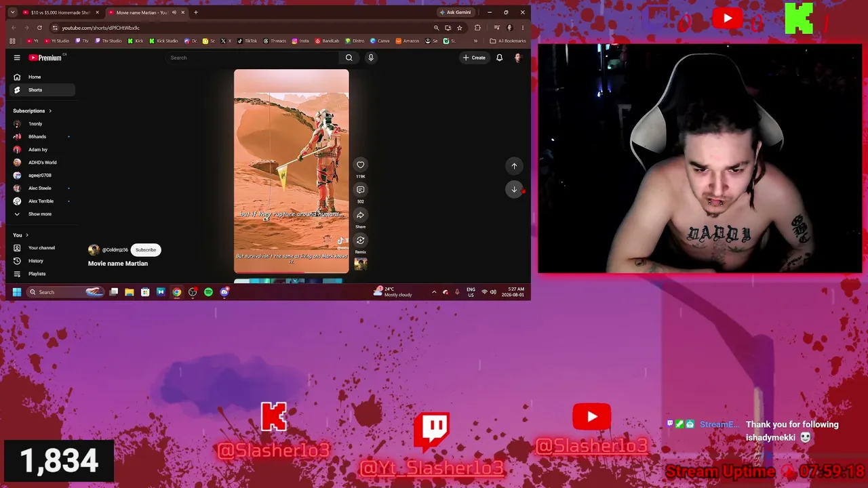
Task: Mute the "Movie name Martian" tab audio
Action: point(174,12)
